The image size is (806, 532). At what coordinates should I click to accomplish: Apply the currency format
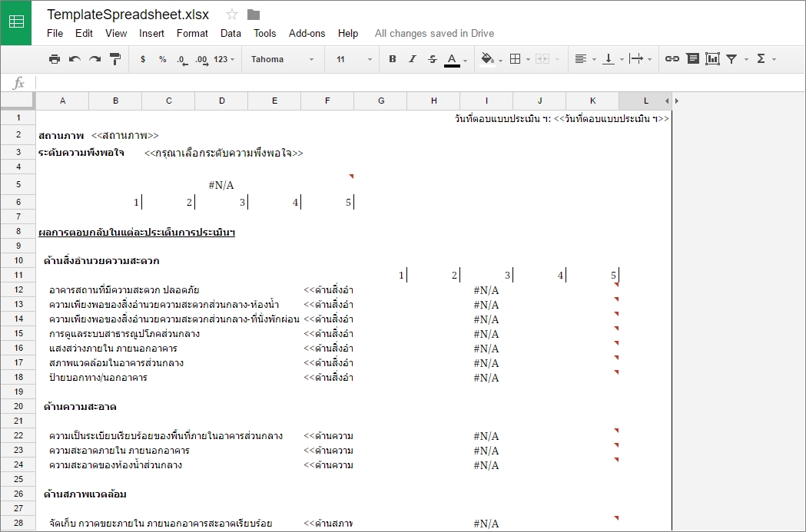tap(143, 58)
